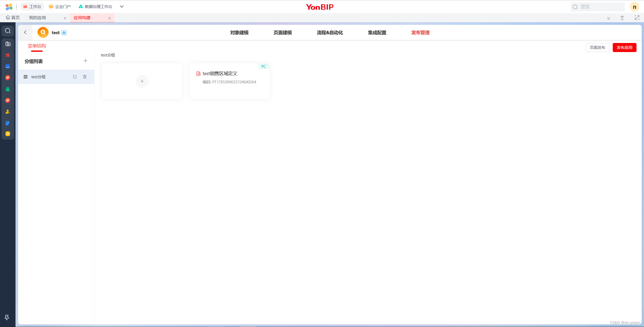This screenshot has height=327, width=644.
Task: Open the workspace switcher dropdown chevron
Action: [122, 6]
